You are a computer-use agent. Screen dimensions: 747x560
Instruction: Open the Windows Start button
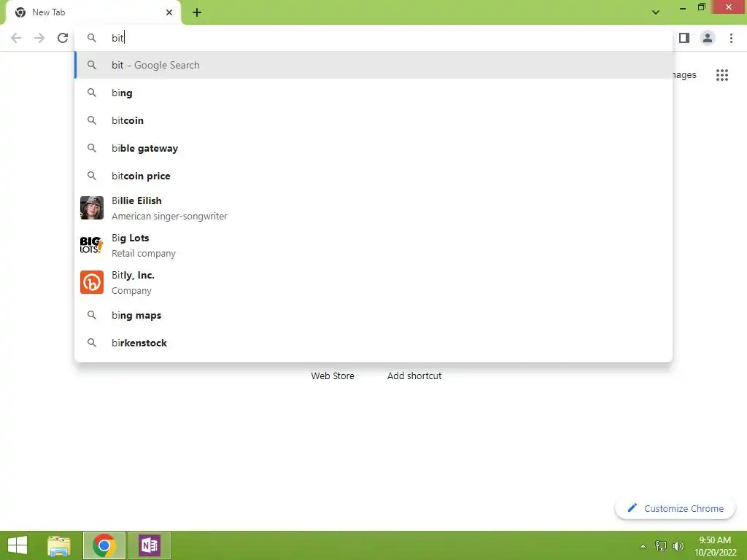(18, 545)
